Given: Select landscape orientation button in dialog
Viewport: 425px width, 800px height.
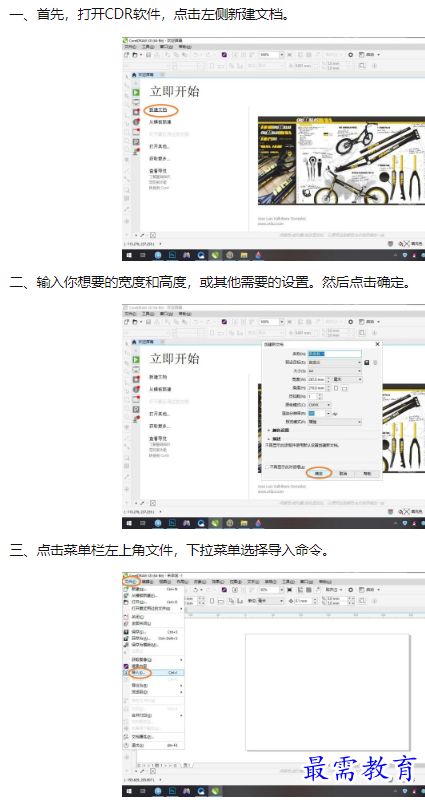Looking at the screenshot, I should pos(344,388).
